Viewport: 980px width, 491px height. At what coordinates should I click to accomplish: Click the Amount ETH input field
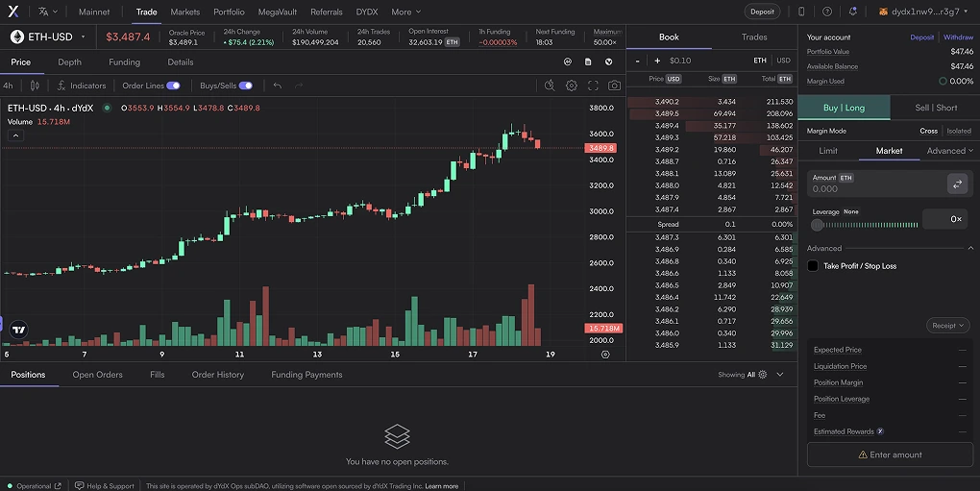click(876, 184)
